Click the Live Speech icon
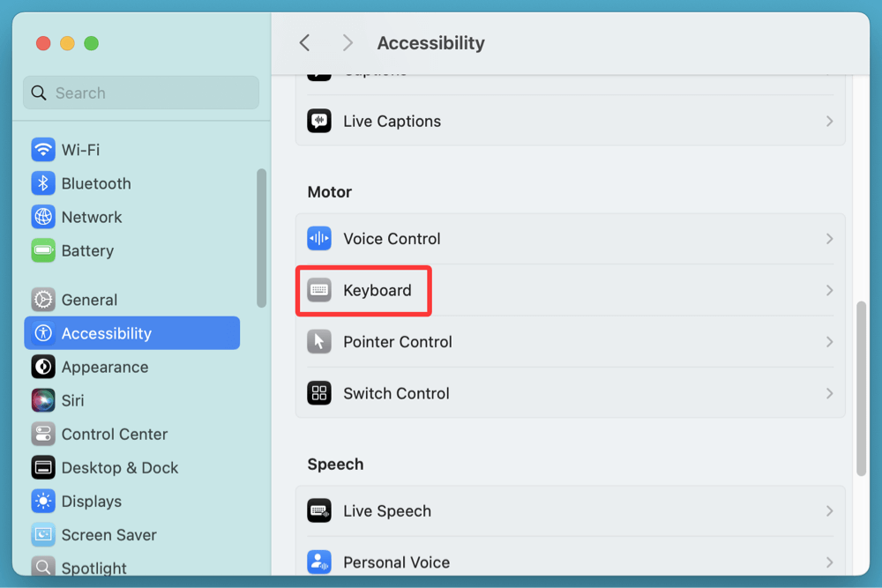This screenshot has width=882, height=588. [x=318, y=510]
